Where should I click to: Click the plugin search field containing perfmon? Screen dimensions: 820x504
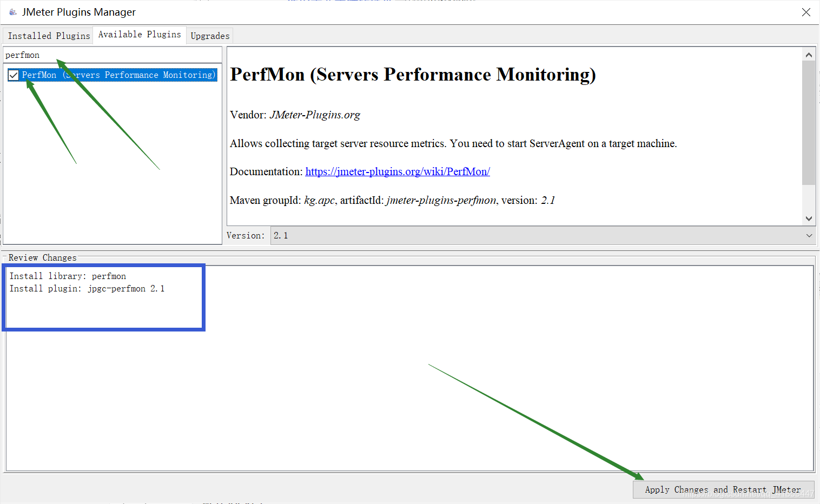113,55
